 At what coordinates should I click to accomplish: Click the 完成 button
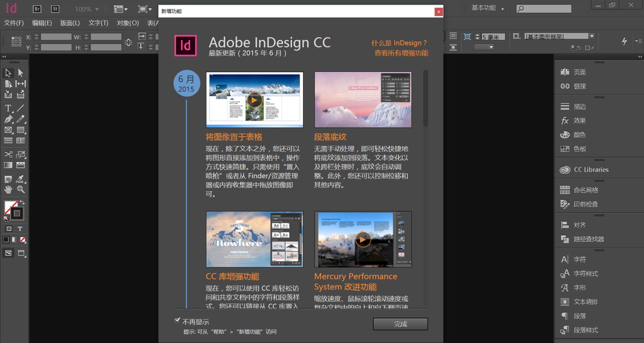[x=400, y=324]
